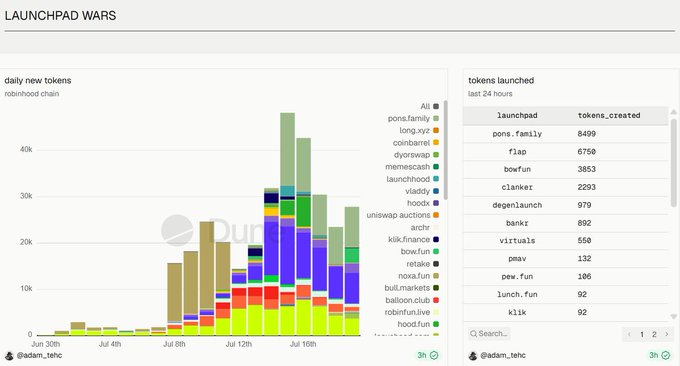Select the degenlaunch table row
Screen dimensions: 680x366
(x=566, y=205)
